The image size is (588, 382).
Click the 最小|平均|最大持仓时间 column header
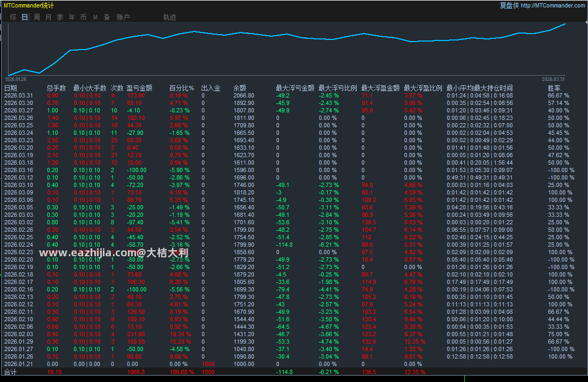pos(480,88)
